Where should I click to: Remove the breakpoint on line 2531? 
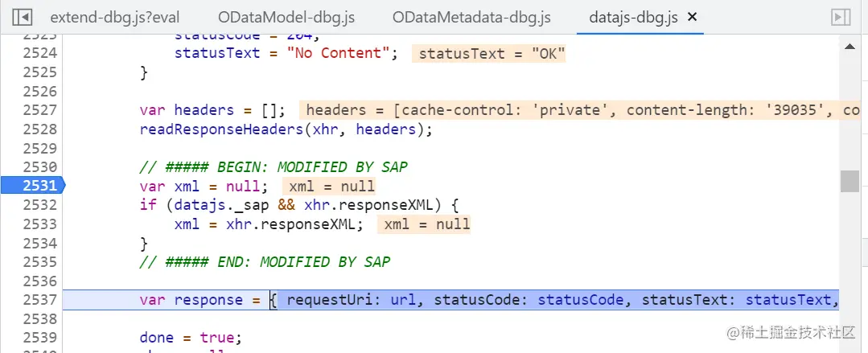[x=33, y=186]
